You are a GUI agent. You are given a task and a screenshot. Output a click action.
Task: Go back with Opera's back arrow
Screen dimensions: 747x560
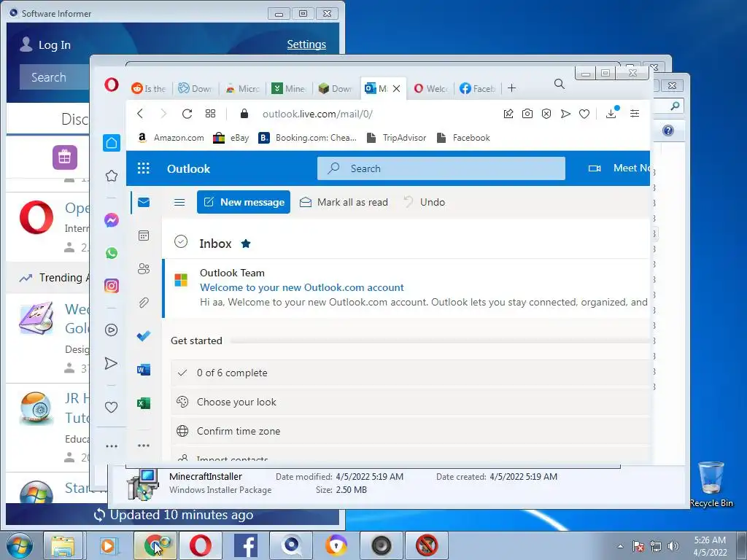(140, 113)
